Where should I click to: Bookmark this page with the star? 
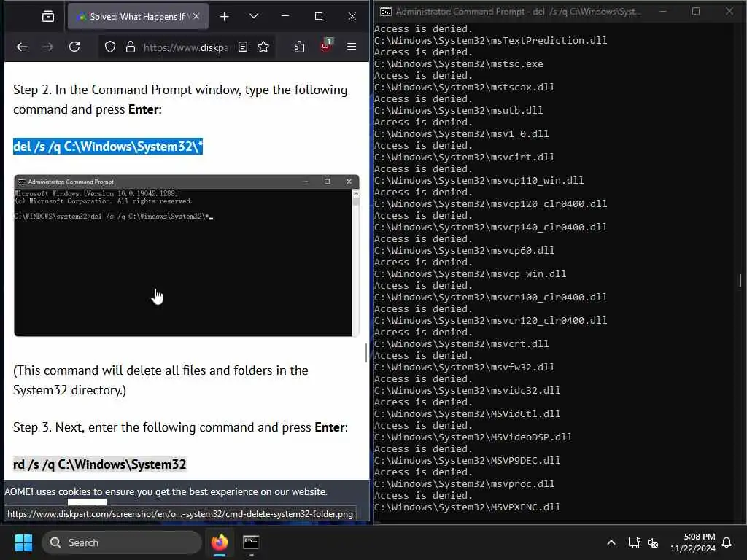[x=263, y=47]
